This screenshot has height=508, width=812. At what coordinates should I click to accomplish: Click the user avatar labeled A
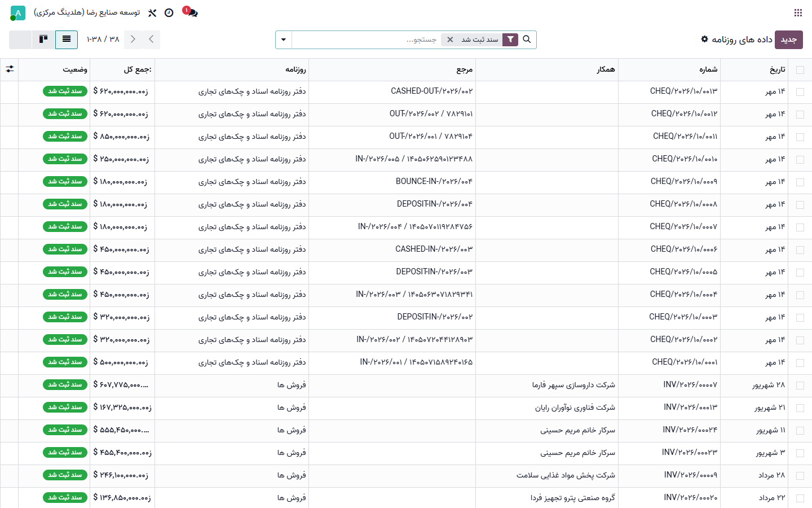point(17,12)
